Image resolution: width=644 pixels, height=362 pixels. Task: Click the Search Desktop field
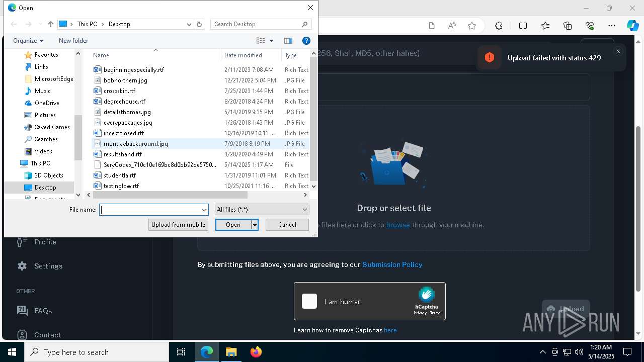(256, 24)
